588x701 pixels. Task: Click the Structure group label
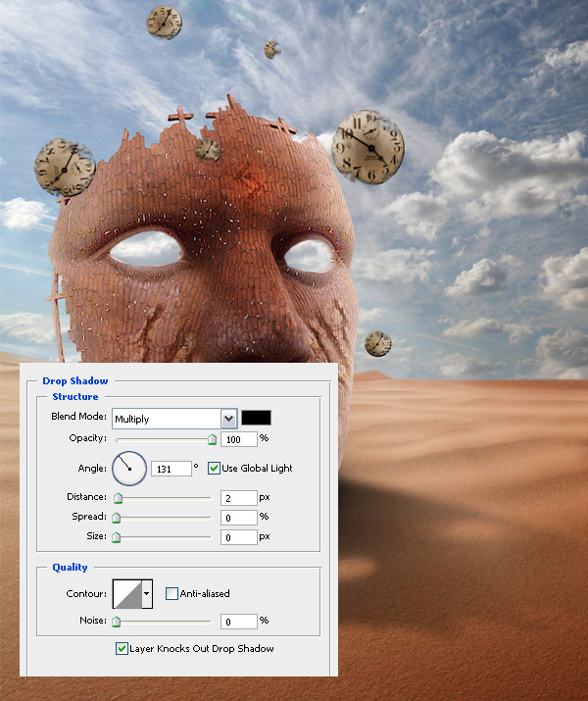75,396
